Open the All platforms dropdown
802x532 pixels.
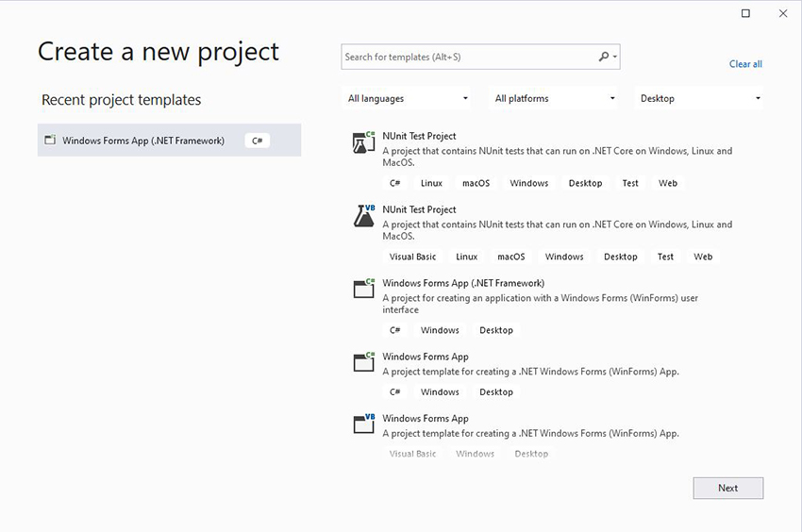[554, 98]
